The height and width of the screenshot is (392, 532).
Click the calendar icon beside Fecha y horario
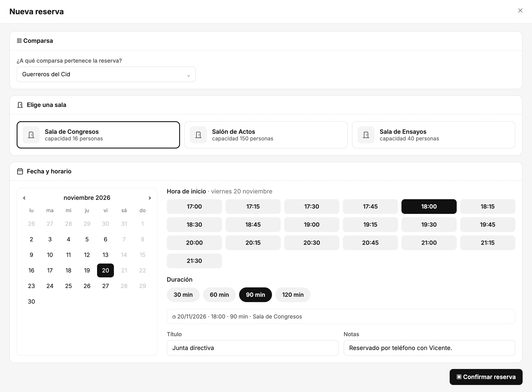tap(20, 171)
